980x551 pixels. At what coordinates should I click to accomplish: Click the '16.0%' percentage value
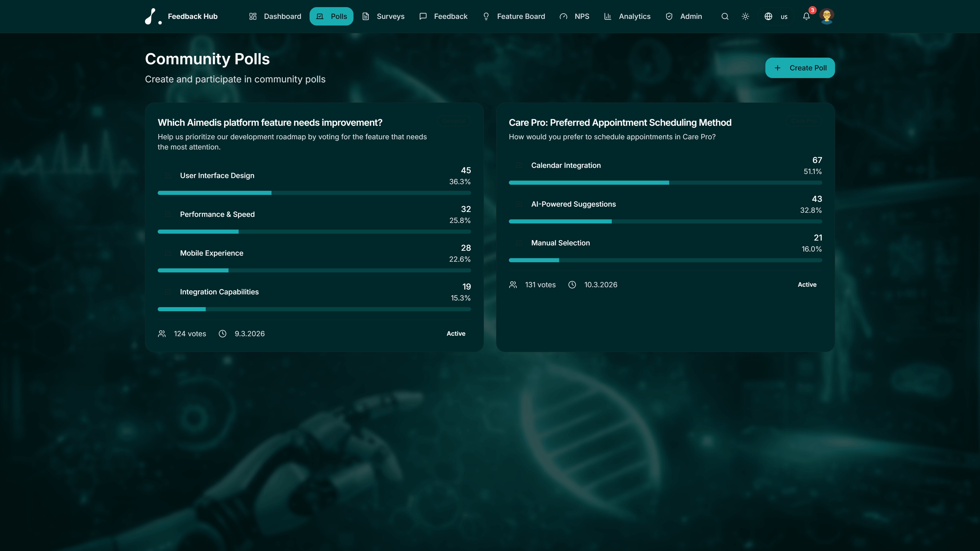click(812, 249)
